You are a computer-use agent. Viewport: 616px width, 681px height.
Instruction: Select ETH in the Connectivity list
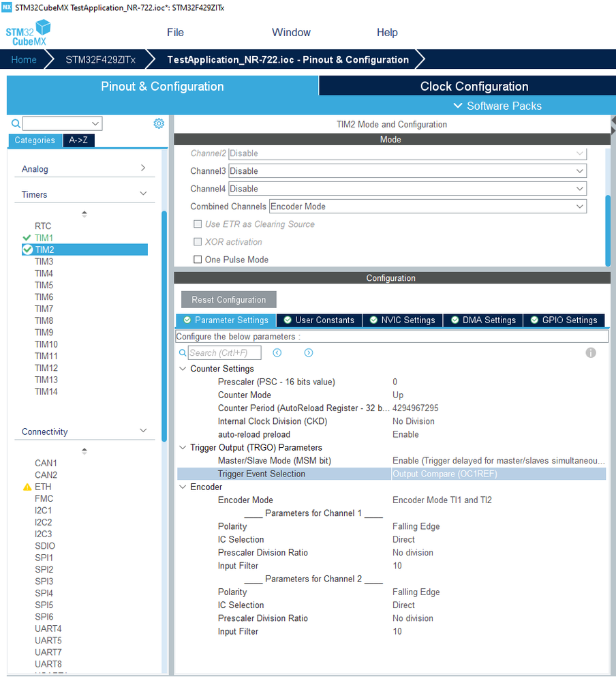43,487
